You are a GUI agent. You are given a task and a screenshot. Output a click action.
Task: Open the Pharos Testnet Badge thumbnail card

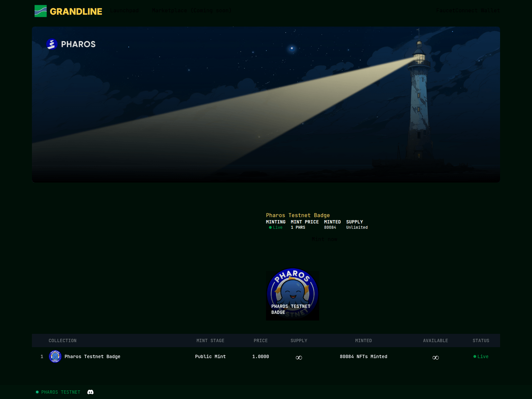292,295
